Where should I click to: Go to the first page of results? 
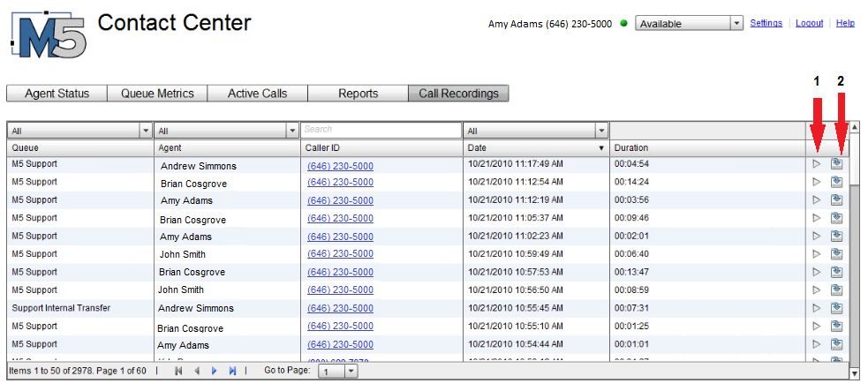(x=178, y=371)
